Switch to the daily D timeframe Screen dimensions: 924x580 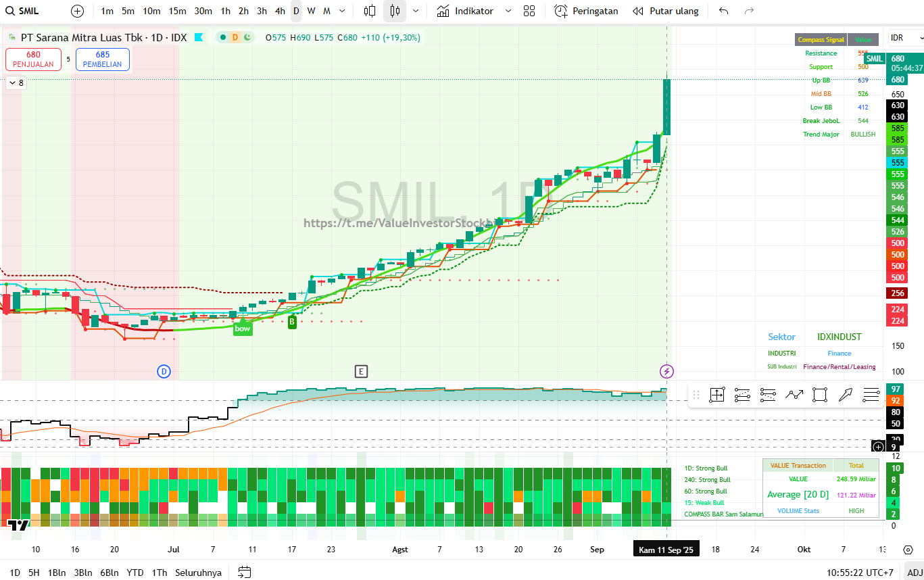296,11
